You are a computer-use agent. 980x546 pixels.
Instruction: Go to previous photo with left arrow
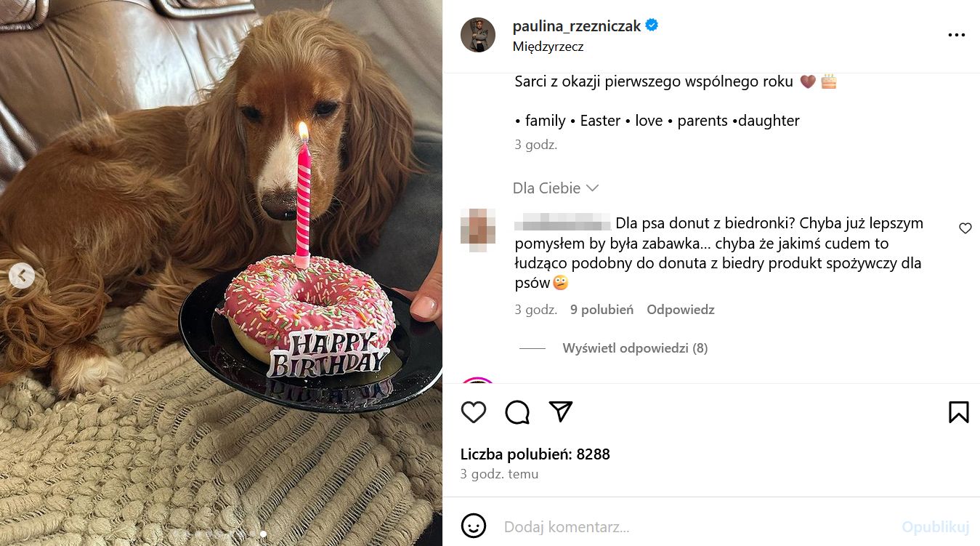click(x=22, y=276)
